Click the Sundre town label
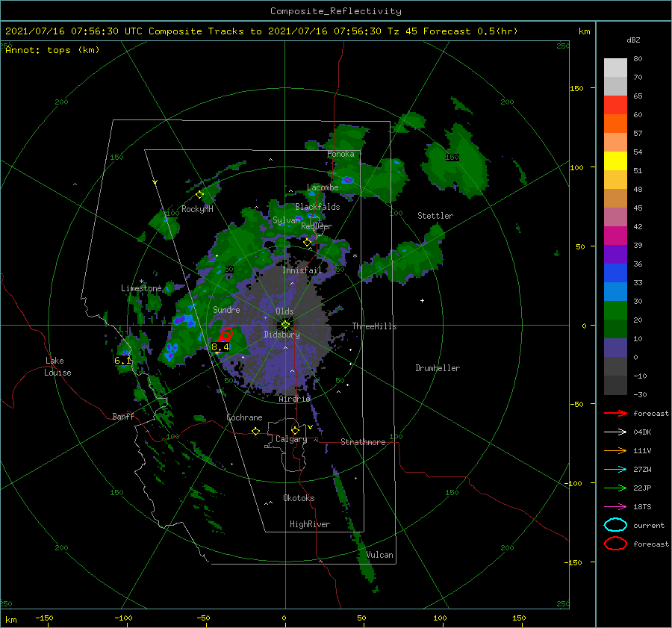This screenshot has width=672, height=628. 226,309
